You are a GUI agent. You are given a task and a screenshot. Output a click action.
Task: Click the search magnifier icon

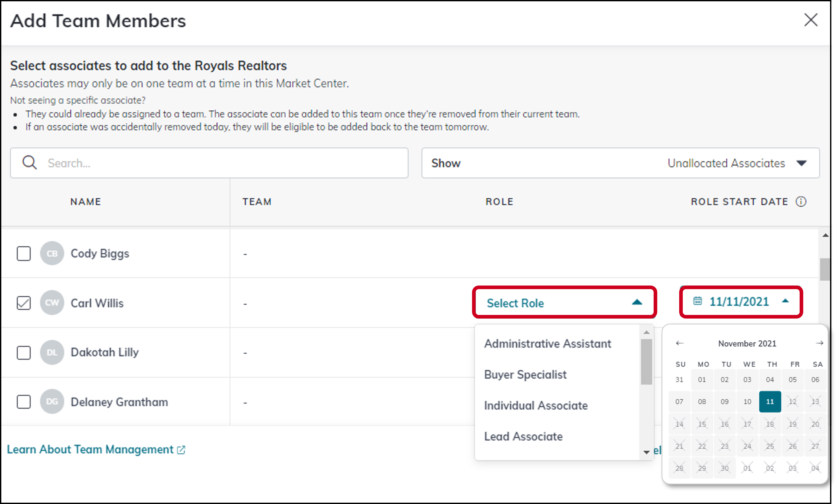pyautogui.click(x=29, y=163)
